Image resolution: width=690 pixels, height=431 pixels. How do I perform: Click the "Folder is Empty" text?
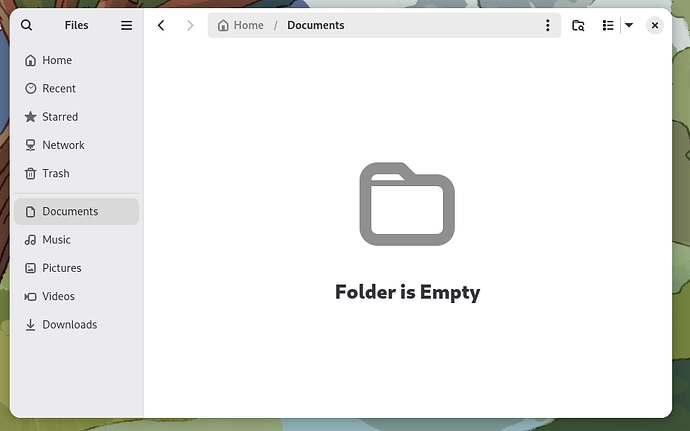[x=407, y=292]
